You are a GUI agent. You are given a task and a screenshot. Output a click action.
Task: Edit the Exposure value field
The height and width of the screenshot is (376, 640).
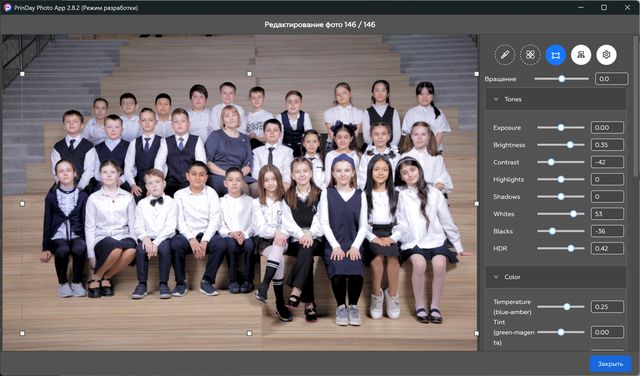(607, 127)
